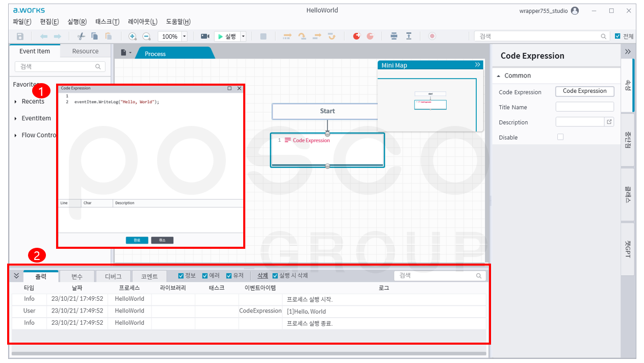The height and width of the screenshot is (363, 644).
Task: Open the 레이아웃(L) menu
Action: pyautogui.click(x=143, y=22)
